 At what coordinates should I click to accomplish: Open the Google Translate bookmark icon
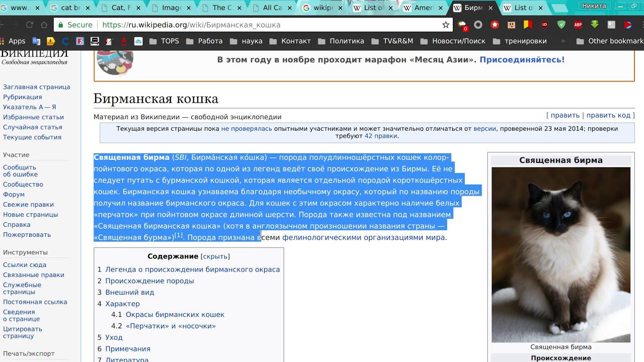pyautogui.click(x=36, y=41)
